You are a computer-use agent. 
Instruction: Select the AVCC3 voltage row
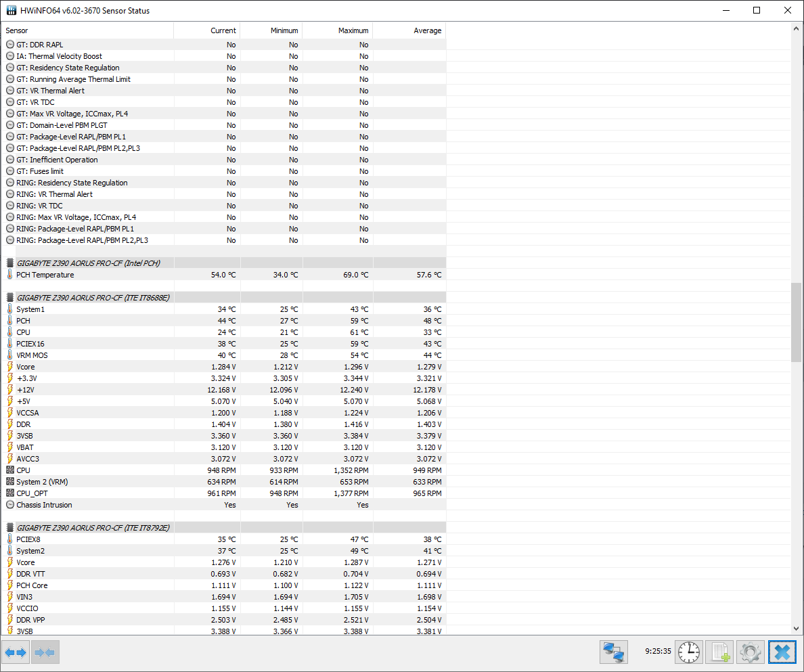(x=223, y=459)
